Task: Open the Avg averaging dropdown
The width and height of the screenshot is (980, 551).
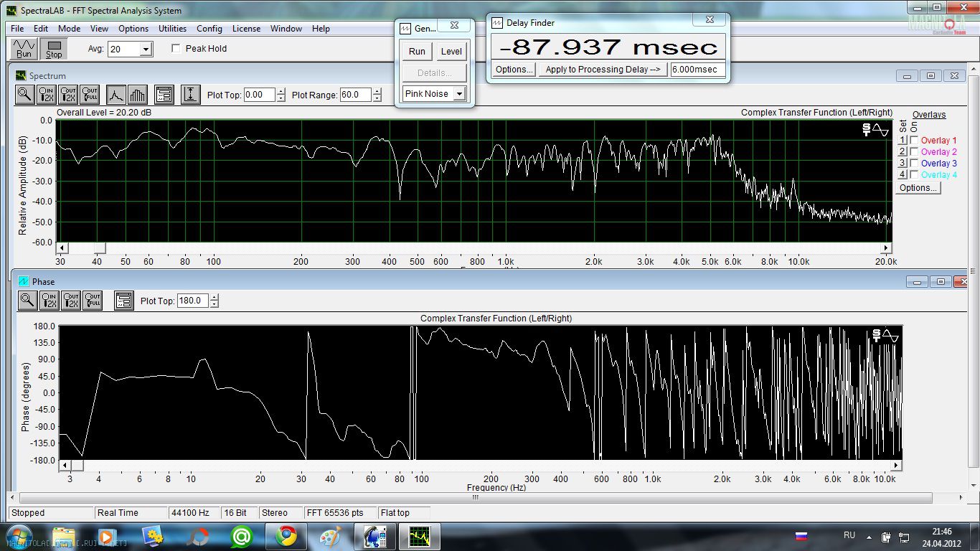Action: pos(146,50)
